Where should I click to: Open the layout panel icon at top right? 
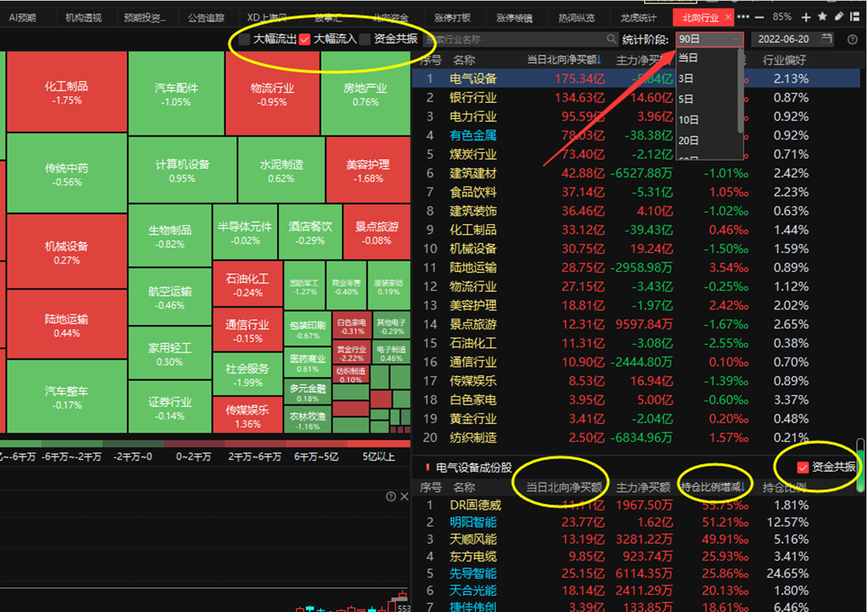tap(855, 17)
